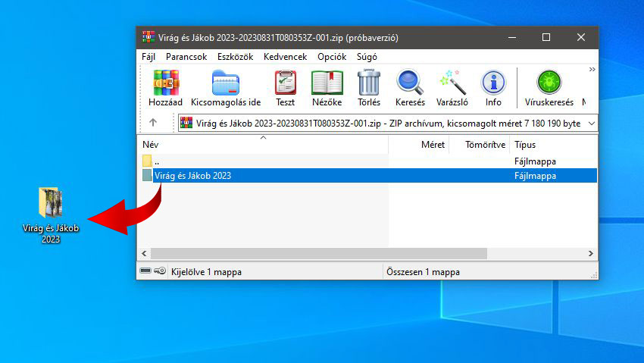
Task: Click 'Kijelölve 1 mappa' status text
Action: 206,272
